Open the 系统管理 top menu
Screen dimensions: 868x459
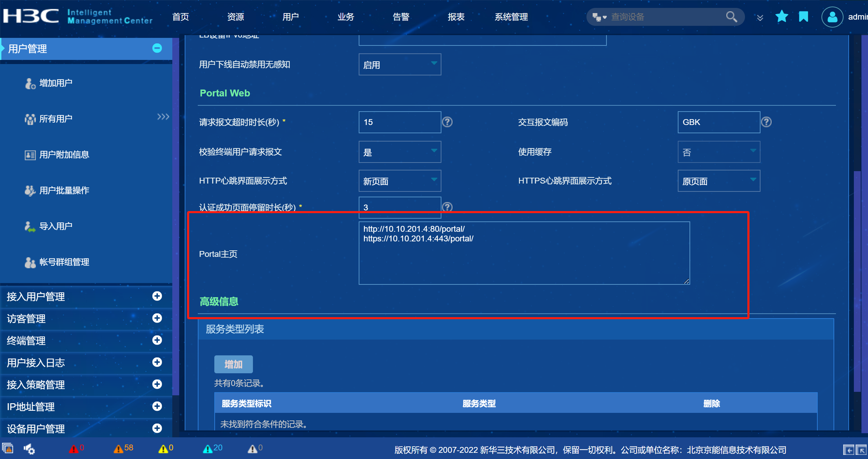pos(511,17)
